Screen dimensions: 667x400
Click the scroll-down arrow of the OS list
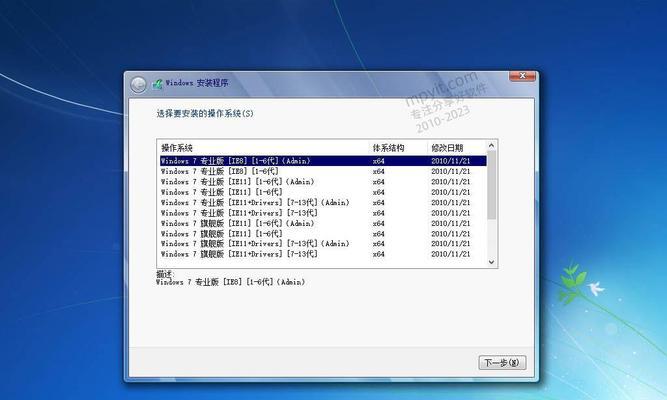tap(491, 262)
